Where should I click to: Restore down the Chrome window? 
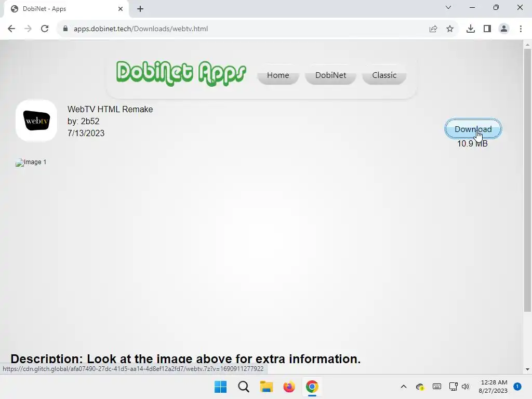pyautogui.click(x=496, y=7)
